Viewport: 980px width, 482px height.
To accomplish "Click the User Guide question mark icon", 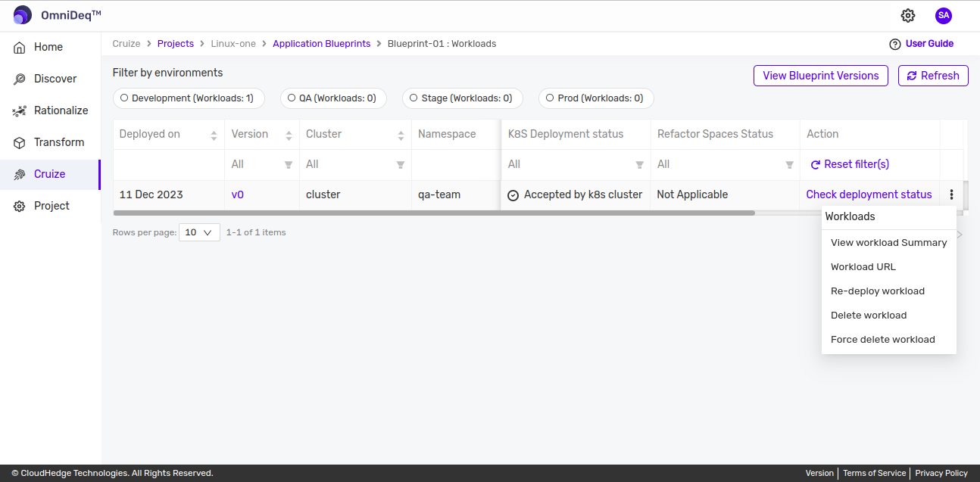I will pos(895,44).
